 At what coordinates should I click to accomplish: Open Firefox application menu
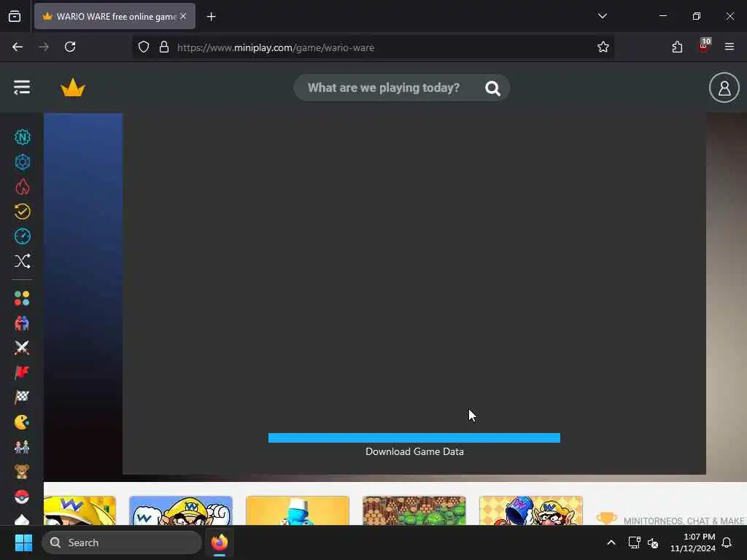pos(729,47)
